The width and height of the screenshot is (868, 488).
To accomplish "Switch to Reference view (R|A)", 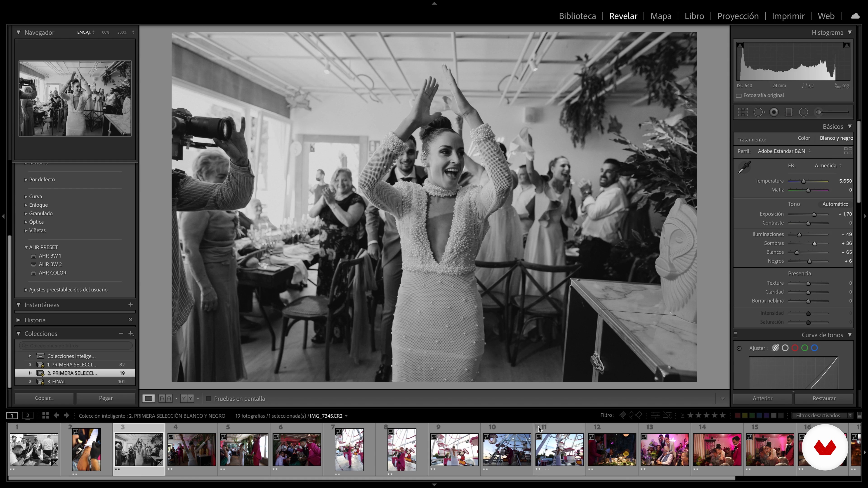I will (x=165, y=398).
